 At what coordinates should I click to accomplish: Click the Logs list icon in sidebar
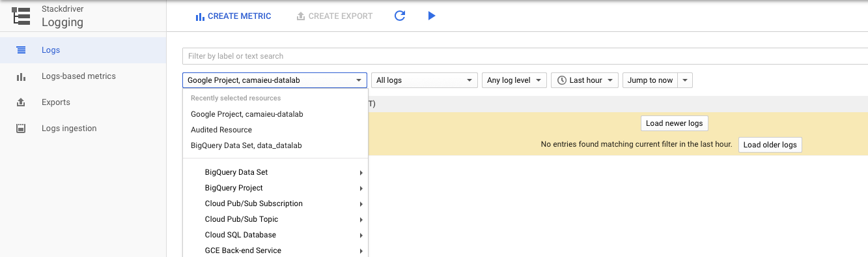pos(21,50)
